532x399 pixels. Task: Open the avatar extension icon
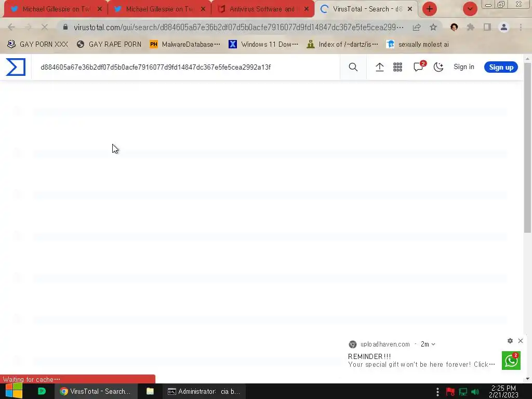(x=454, y=27)
